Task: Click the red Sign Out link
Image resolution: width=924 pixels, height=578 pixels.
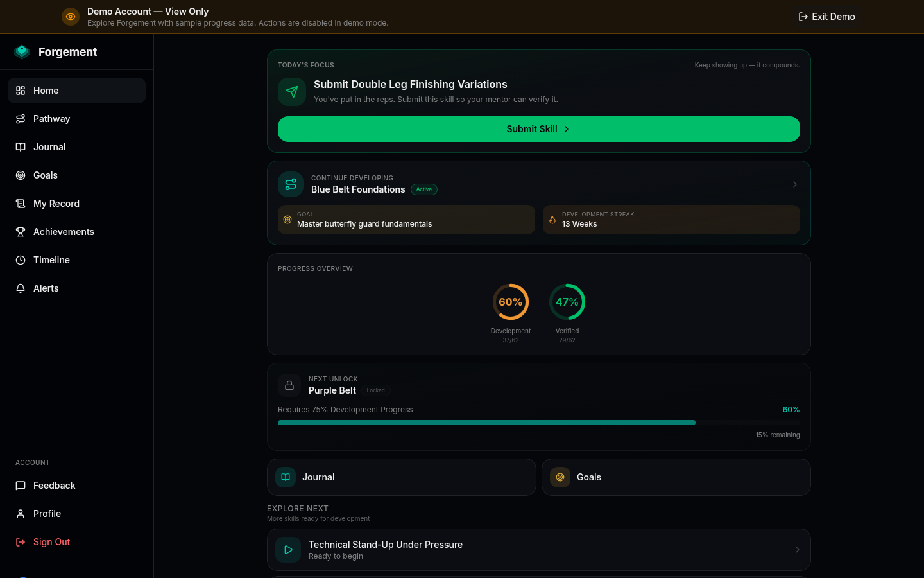Action: click(76, 542)
